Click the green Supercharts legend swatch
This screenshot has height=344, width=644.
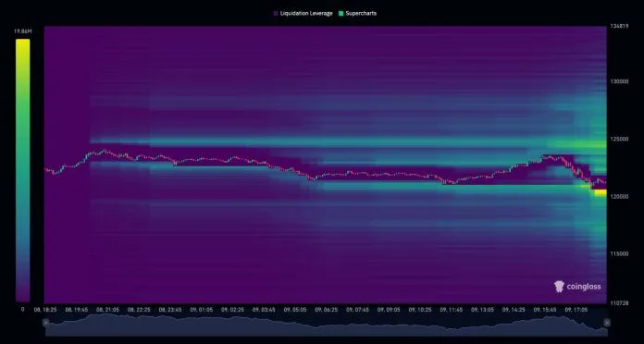[x=341, y=14]
